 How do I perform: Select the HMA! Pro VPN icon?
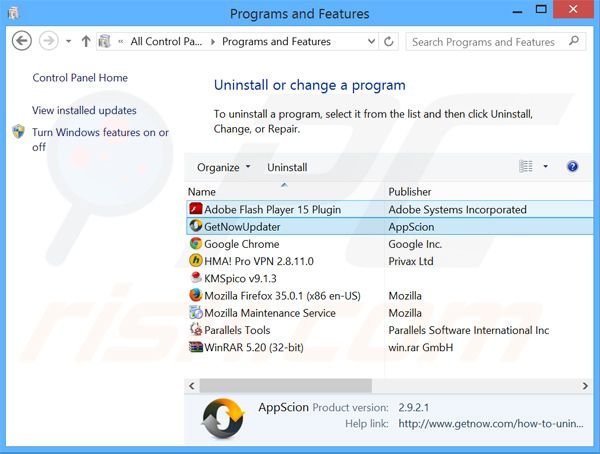click(x=196, y=260)
